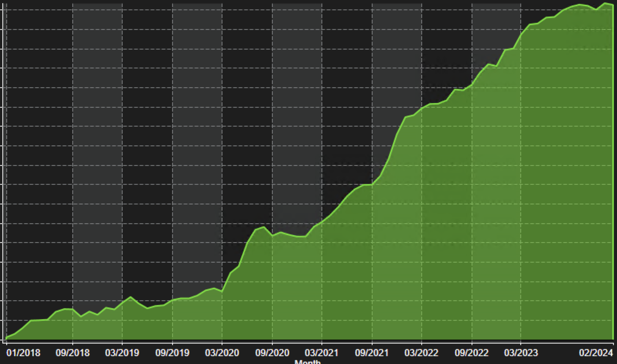
Task: Click the Month axis title
Action: tap(307, 362)
